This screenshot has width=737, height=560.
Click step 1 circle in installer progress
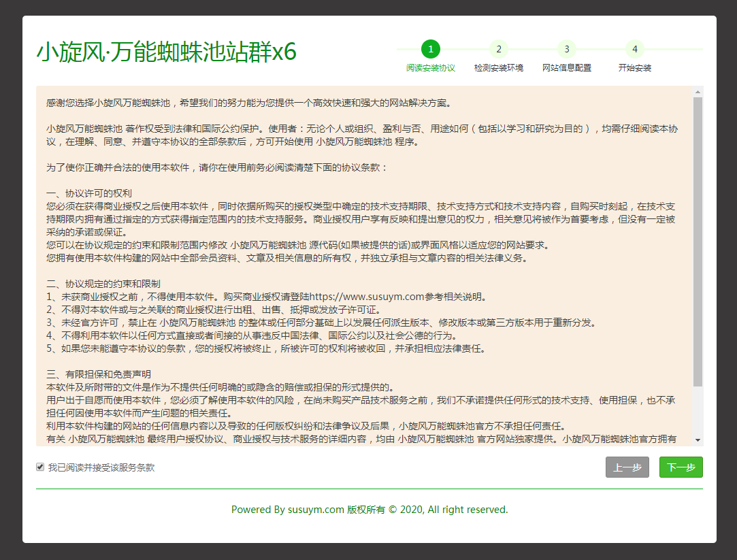click(431, 49)
